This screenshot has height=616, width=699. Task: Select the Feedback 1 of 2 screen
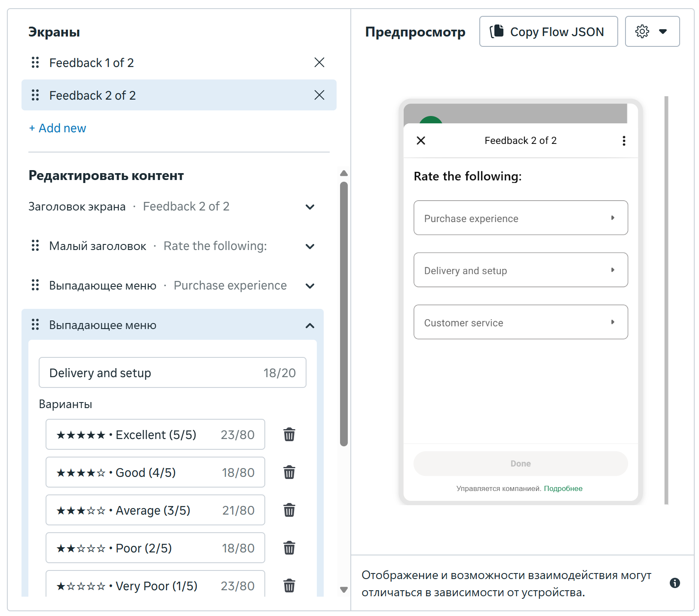(x=92, y=63)
